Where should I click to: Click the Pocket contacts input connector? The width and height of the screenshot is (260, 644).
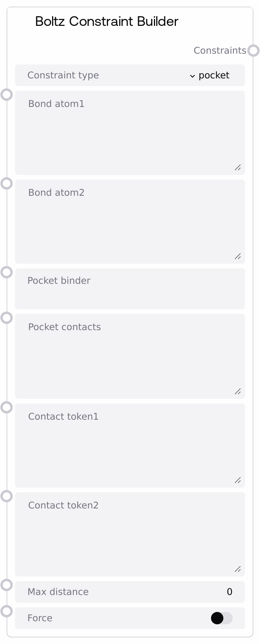click(7, 318)
